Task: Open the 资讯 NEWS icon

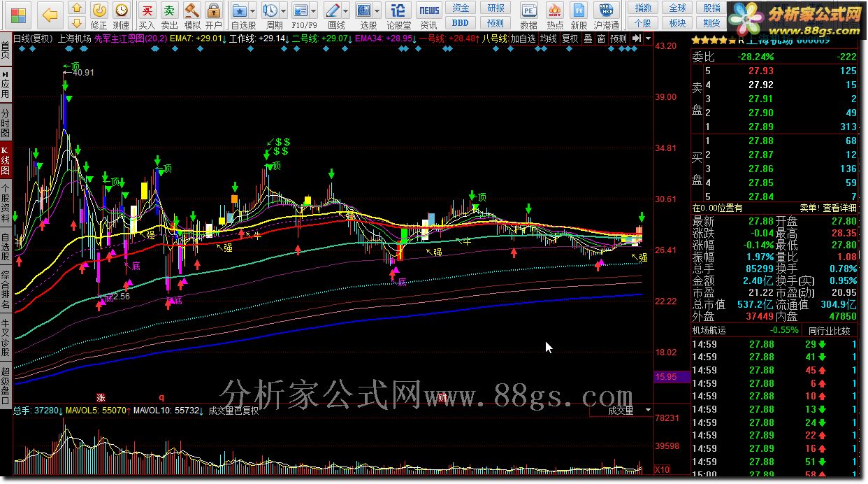Action: [428, 15]
